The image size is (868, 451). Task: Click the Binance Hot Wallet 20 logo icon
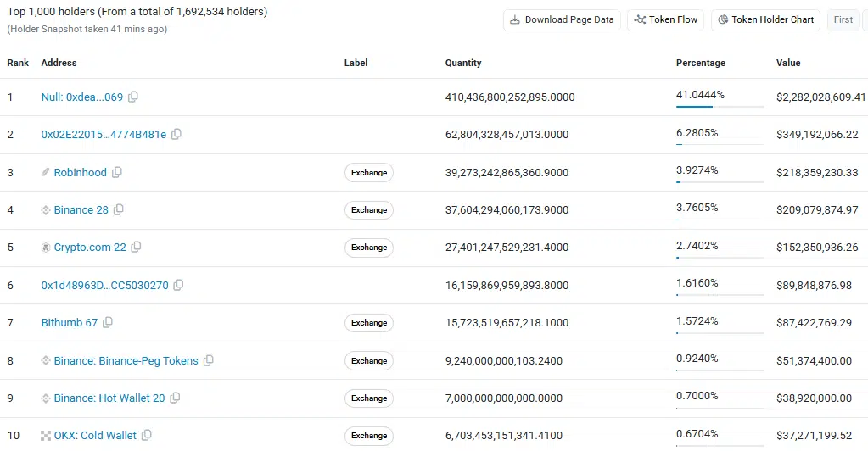45,398
